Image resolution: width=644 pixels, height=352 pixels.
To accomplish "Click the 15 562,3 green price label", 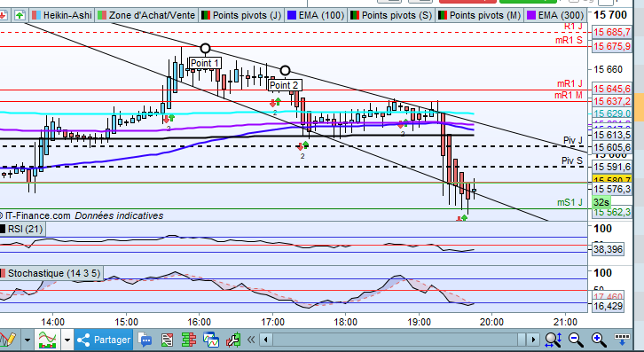I will 612,212.
